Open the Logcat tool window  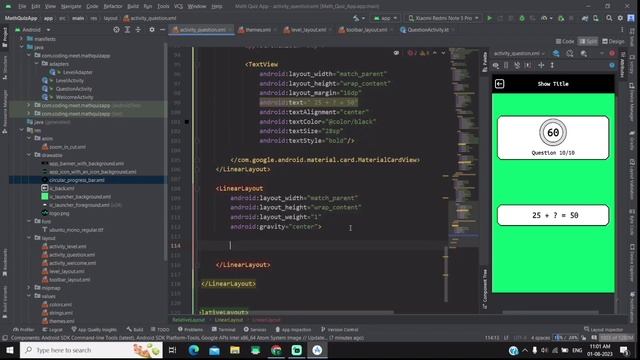click(53, 329)
